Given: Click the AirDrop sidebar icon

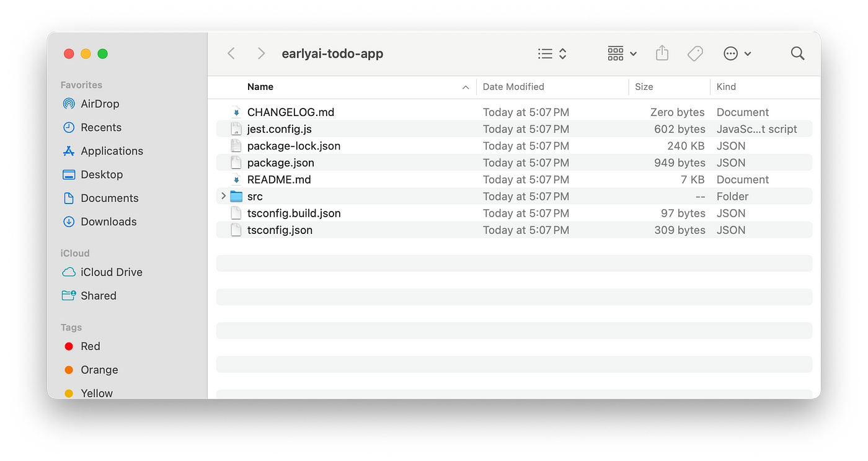Looking at the screenshot, I should [69, 104].
